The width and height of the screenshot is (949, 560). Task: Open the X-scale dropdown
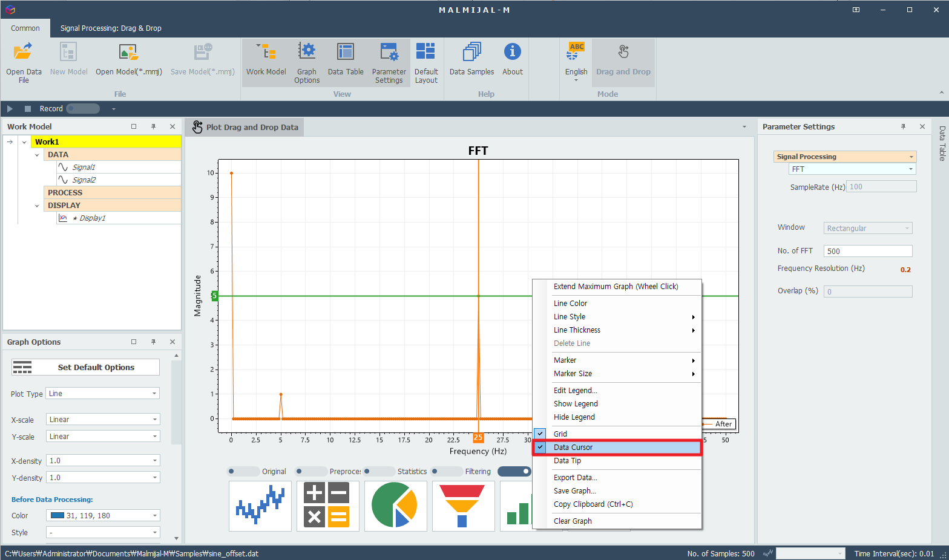103,419
